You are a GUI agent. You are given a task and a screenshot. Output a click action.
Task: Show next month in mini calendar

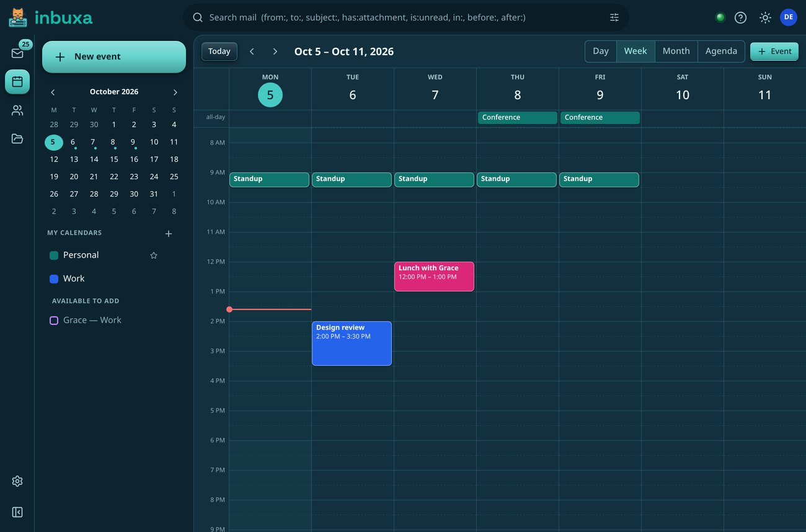(175, 92)
